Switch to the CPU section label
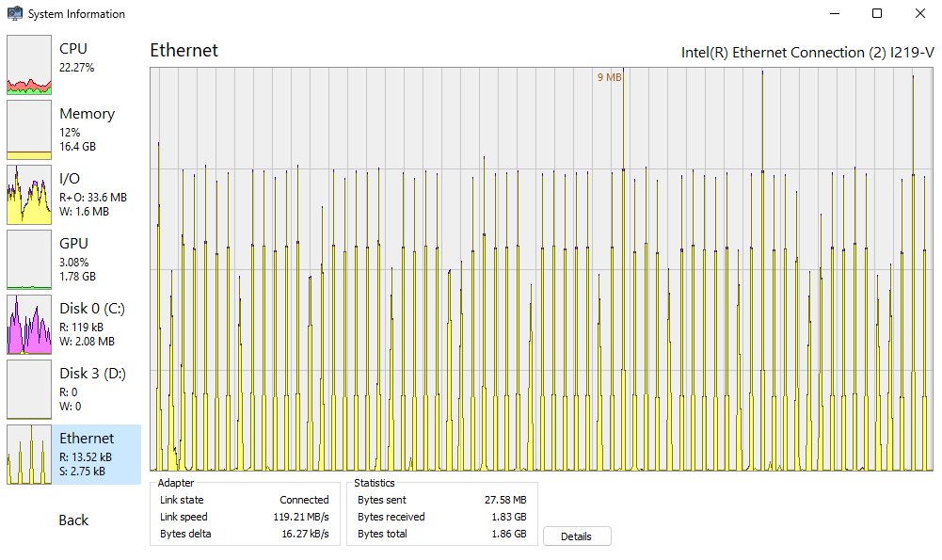Image resolution: width=942 pixels, height=560 pixels. click(73, 49)
